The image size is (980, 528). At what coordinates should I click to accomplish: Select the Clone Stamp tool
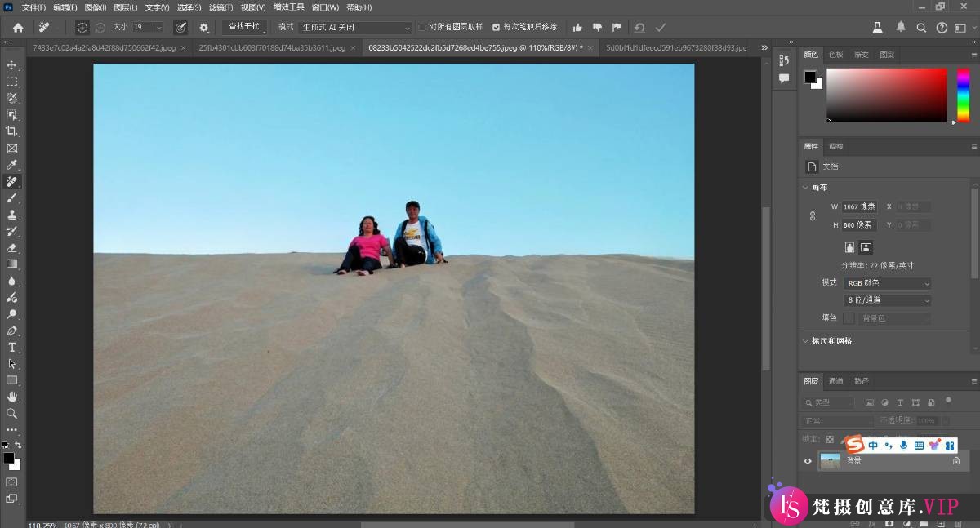click(x=11, y=215)
